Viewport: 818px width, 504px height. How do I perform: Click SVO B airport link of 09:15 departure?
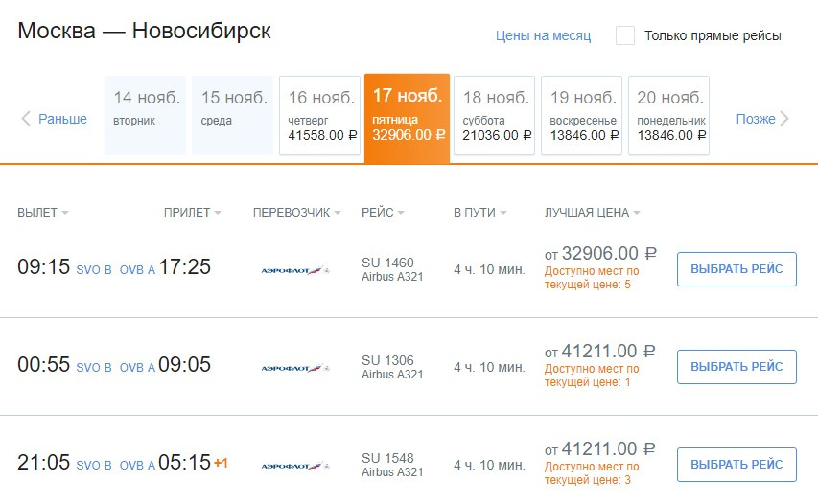click(x=94, y=270)
